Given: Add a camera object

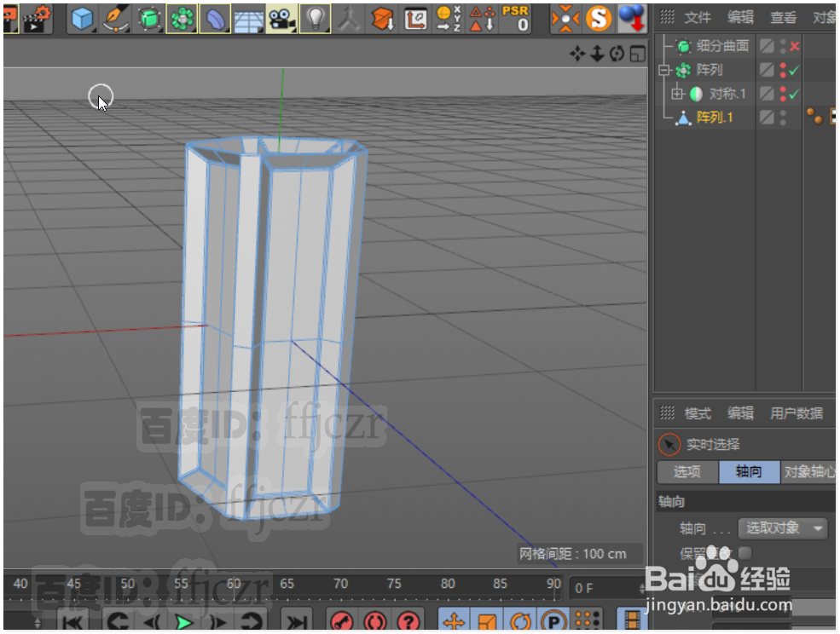Looking at the screenshot, I should click(x=281, y=19).
